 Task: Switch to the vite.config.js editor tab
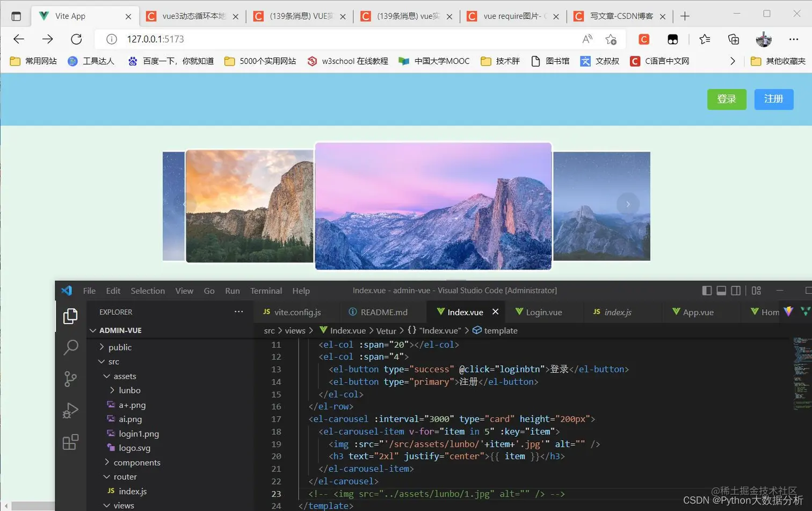pos(297,312)
